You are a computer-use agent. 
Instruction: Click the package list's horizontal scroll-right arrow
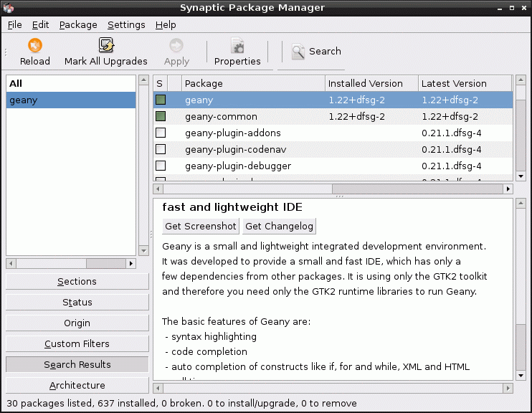coord(508,189)
